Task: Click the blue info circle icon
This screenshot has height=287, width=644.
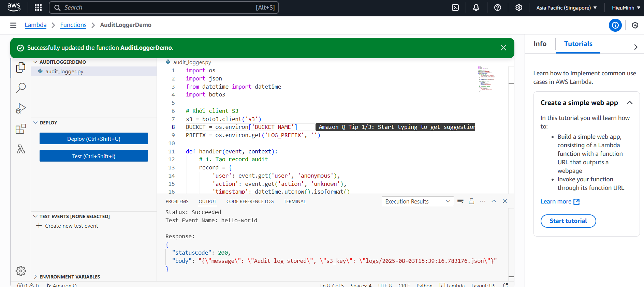Action: [615, 25]
